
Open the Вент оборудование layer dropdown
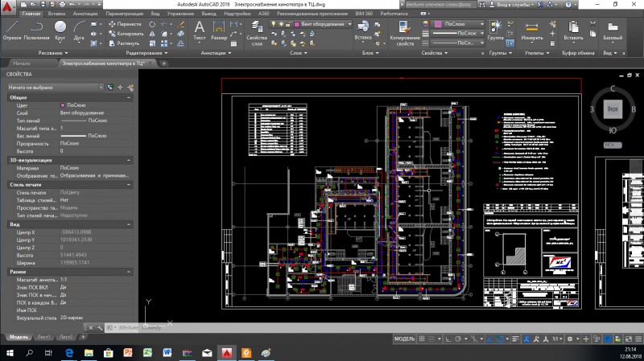(322, 24)
